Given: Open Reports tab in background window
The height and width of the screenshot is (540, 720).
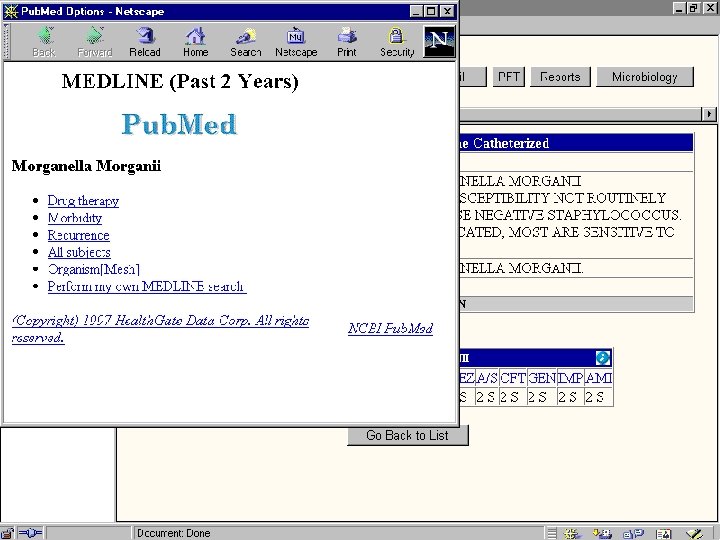Looking at the screenshot, I should click(560, 77).
